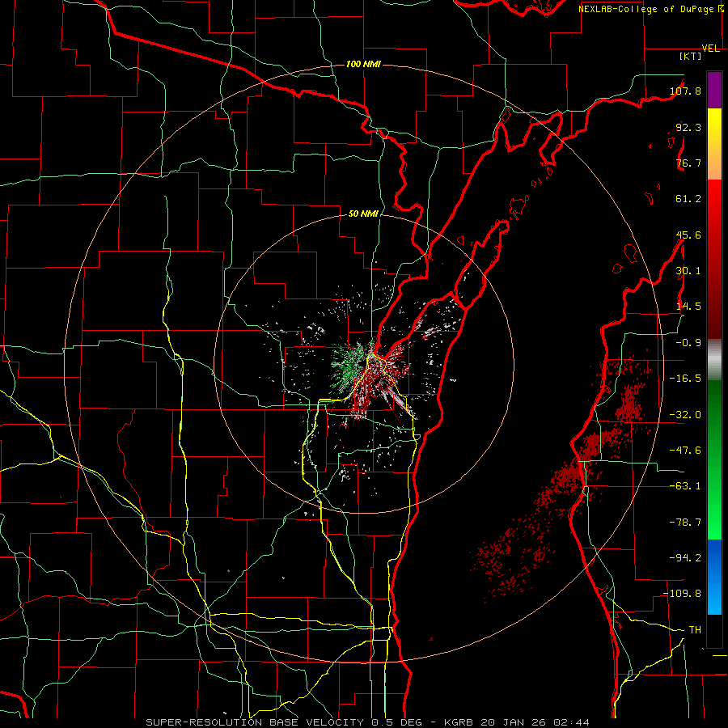This screenshot has width=728, height=728.
Task: Click the gray near-zero segment of color bar
Action: 714,360
